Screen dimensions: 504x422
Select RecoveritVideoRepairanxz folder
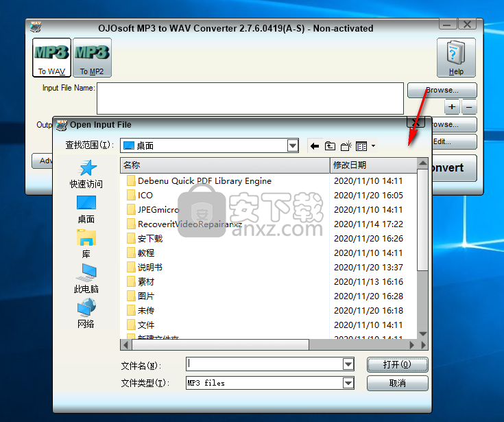pos(184,224)
